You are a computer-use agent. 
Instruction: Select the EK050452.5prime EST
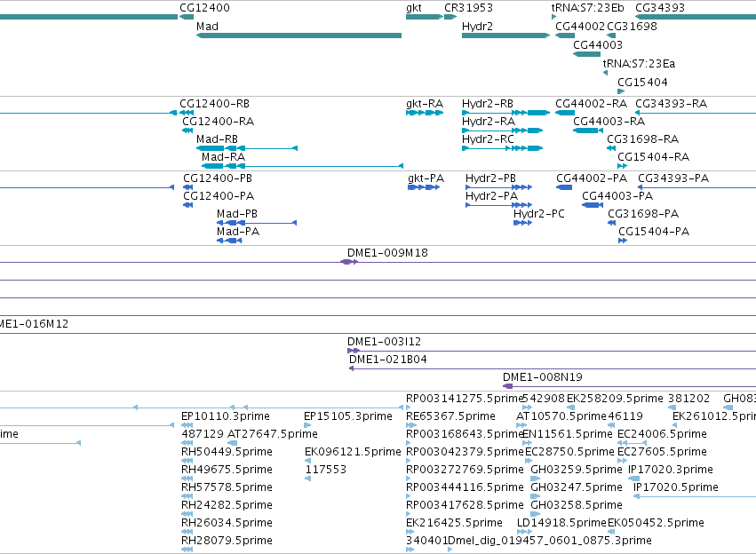(x=656, y=523)
